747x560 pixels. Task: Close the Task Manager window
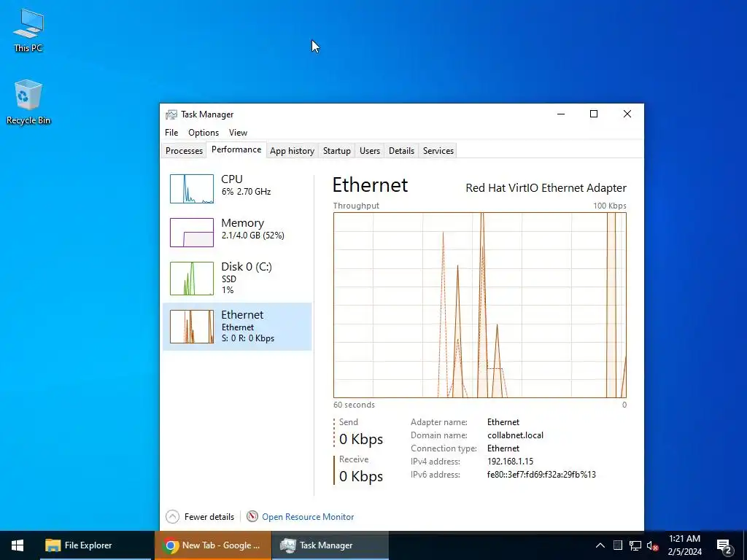pos(627,114)
